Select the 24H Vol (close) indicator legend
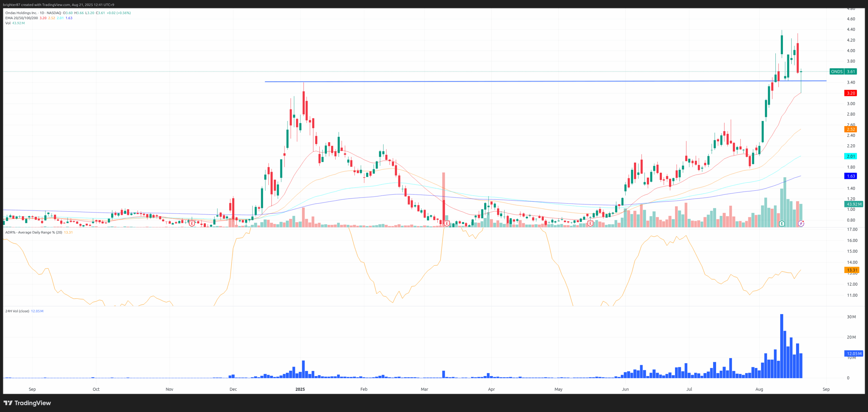 [17, 311]
